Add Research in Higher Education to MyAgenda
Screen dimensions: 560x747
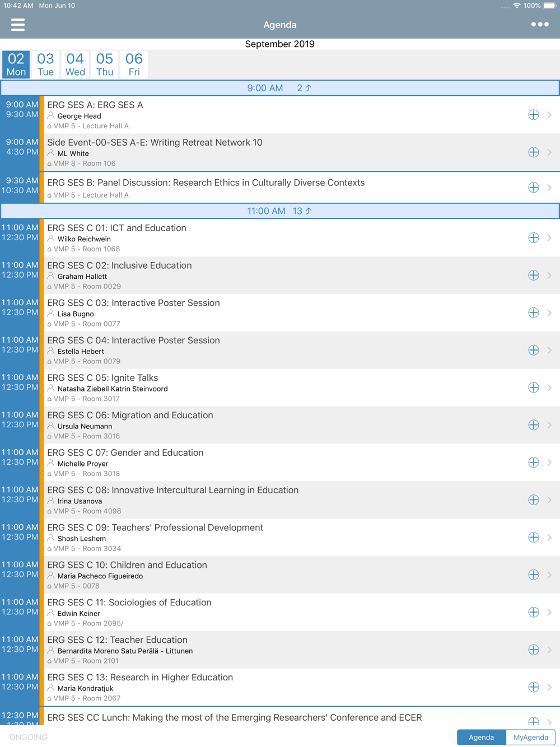click(534, 688)
